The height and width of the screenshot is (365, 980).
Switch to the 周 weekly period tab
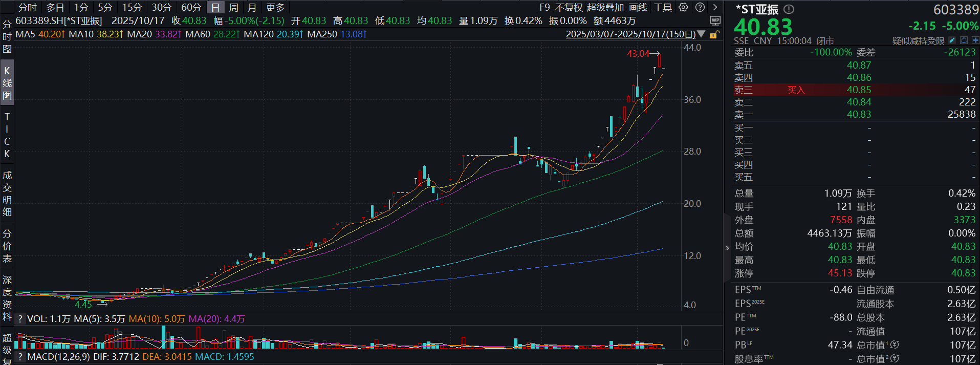[x=234, y=7]
